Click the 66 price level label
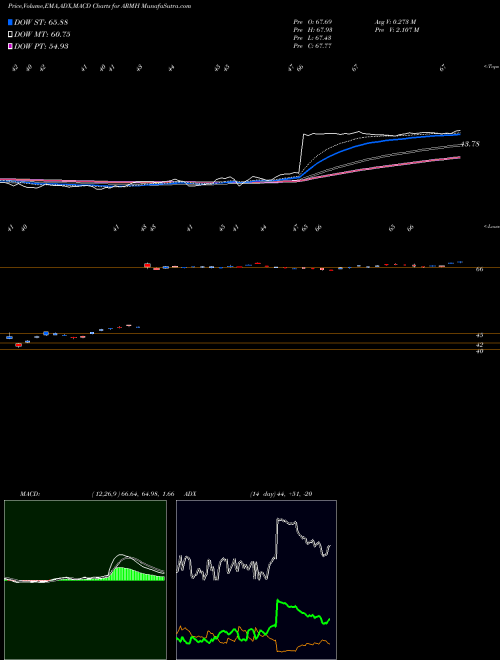The image size is (500, 660). click(479, 270)
